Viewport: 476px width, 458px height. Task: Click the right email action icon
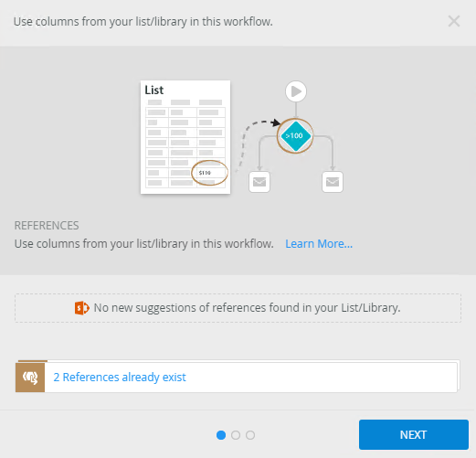pos(333,182)
